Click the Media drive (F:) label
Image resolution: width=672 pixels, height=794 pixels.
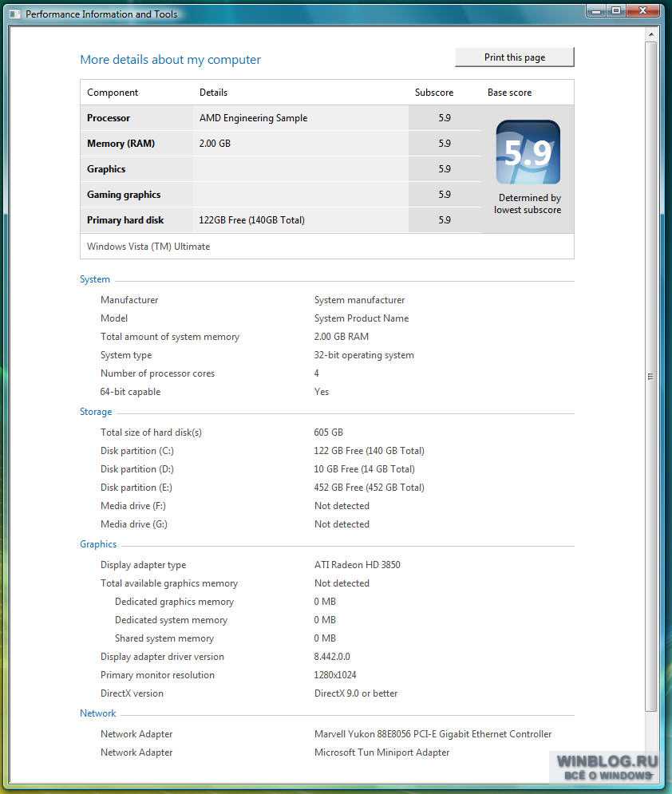pyautogui.click(x=132, y=506)
